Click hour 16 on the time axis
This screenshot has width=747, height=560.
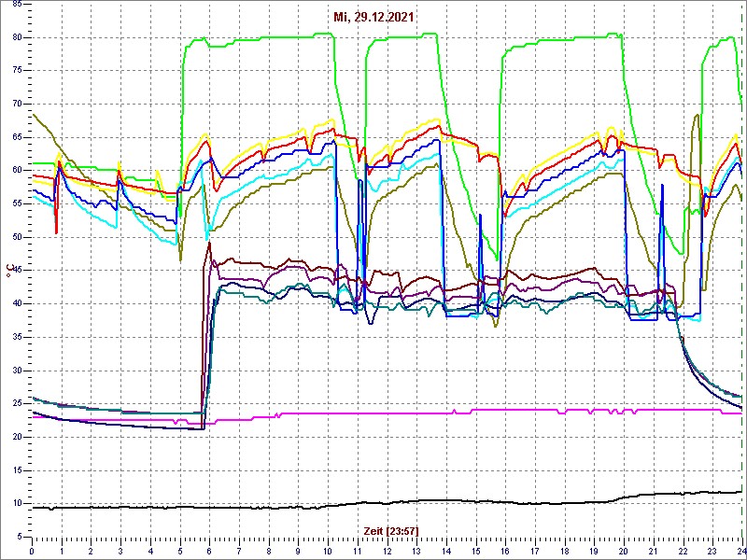coord(505,550)
